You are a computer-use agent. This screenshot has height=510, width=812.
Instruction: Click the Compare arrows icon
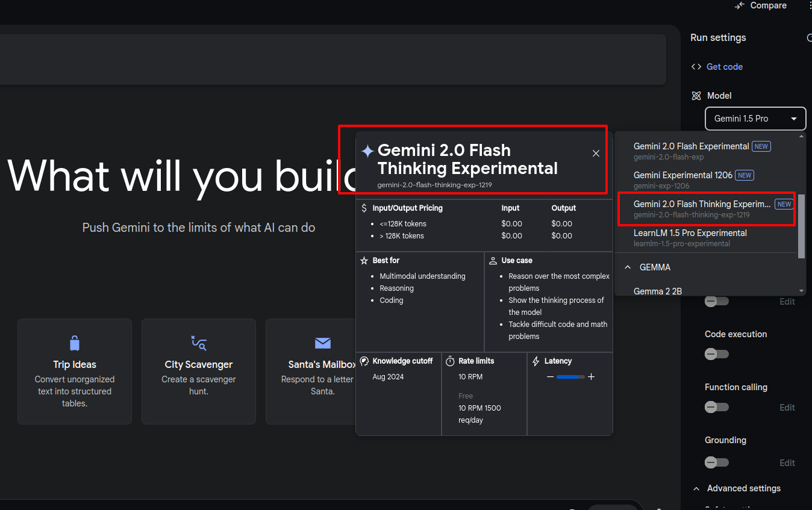740,5
